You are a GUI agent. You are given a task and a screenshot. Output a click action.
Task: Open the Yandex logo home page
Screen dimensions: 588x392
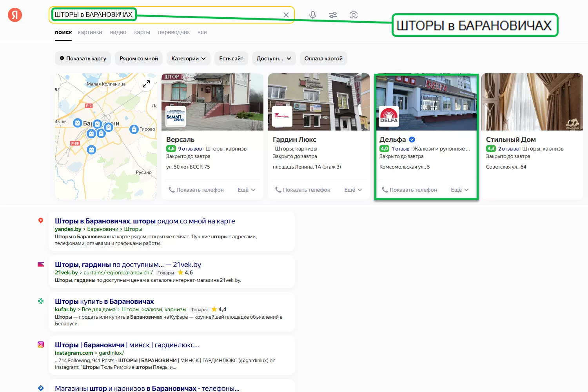click(15, 15)
